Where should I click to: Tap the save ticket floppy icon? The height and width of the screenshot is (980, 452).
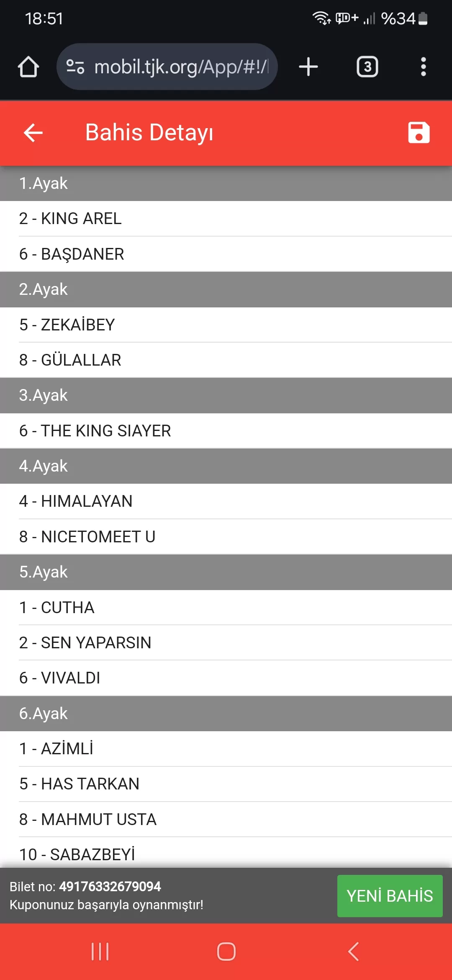pos(419,133)
